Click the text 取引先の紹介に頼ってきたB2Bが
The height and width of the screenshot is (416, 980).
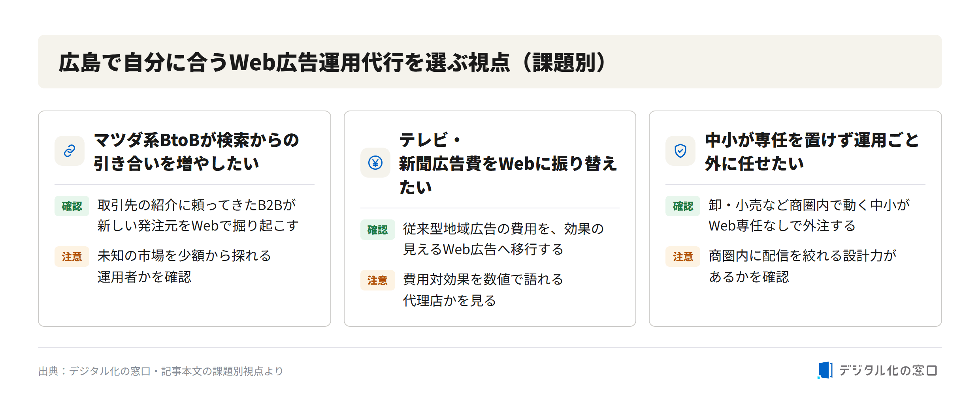(x=197, y=205)
